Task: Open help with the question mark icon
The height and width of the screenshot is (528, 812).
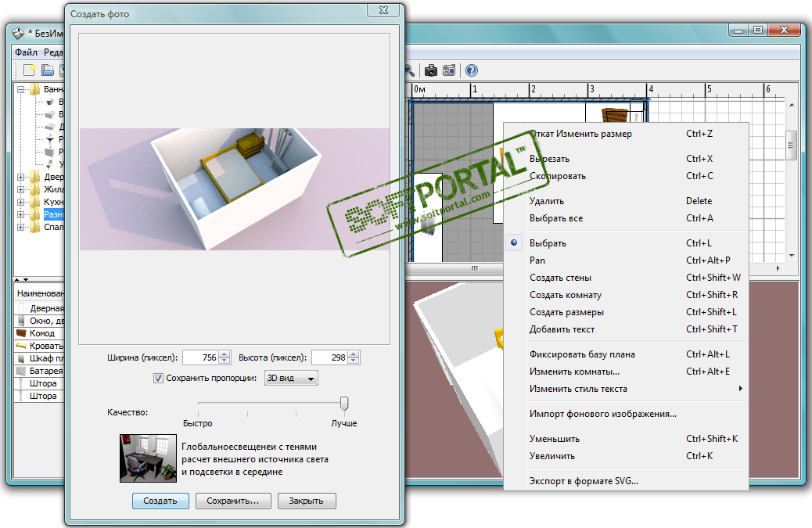Action: [x=471, y=70]
